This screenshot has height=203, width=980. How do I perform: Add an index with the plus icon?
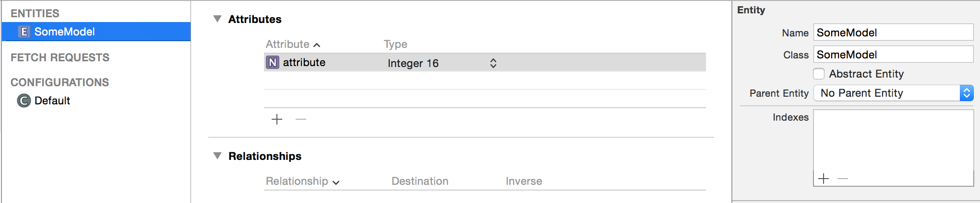[824, 179]
